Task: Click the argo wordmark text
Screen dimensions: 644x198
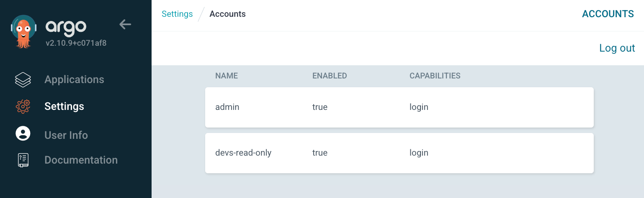Action: (66, 27)
